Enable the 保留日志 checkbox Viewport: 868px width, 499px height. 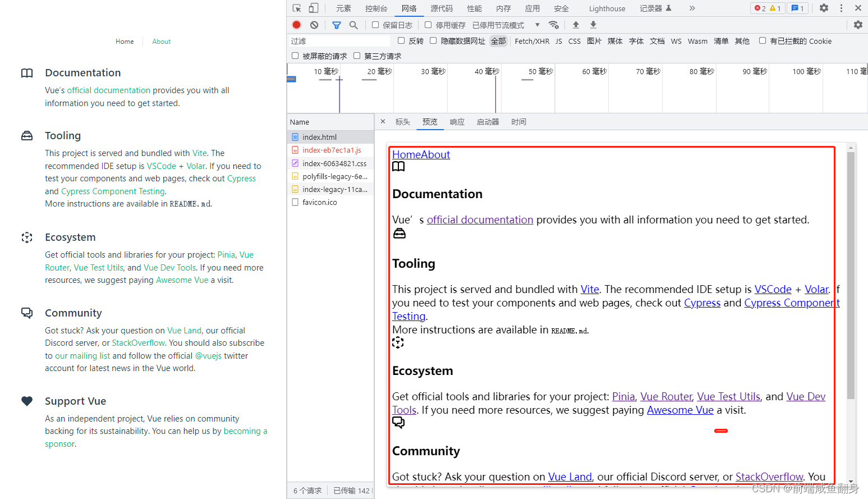pyautogui.click(x=375, y=25)
